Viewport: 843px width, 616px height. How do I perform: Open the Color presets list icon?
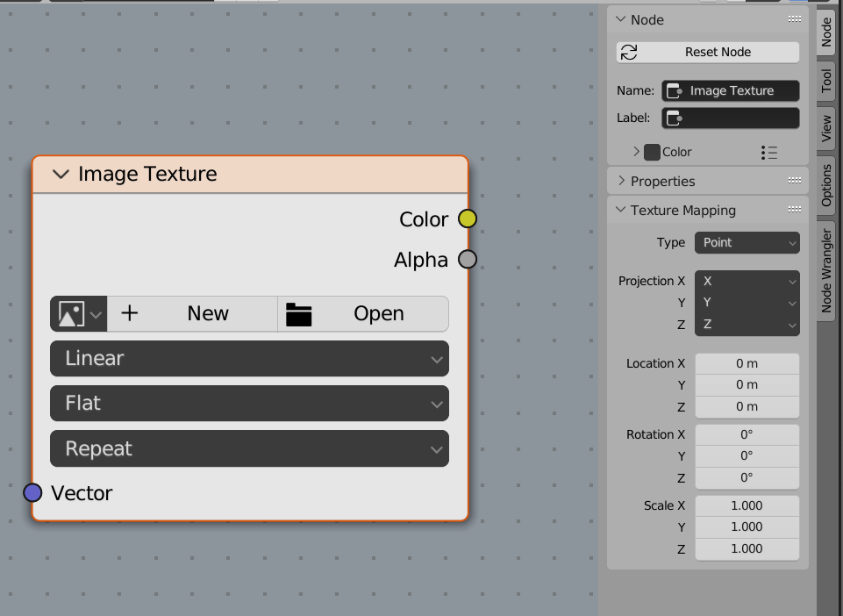click(769, 153)
